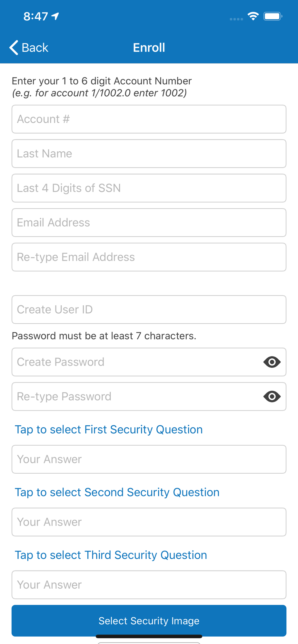Tap the first Your Answer field
Screen dimensions: 298x644
tap(149, 459)
